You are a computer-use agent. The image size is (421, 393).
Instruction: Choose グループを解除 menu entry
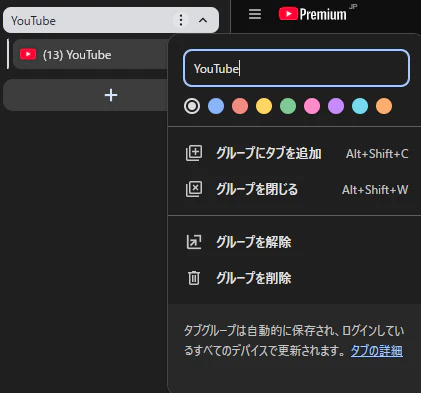pyautogui.click(x=295, y=242)
